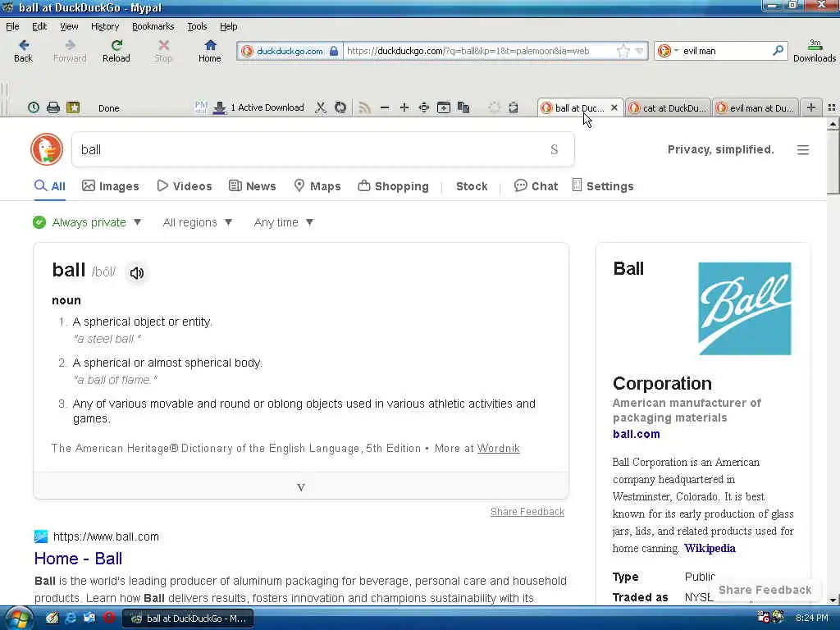Open the bookmarks star folder icon
This screenshot has width=840, height=630.
(73, 107)
